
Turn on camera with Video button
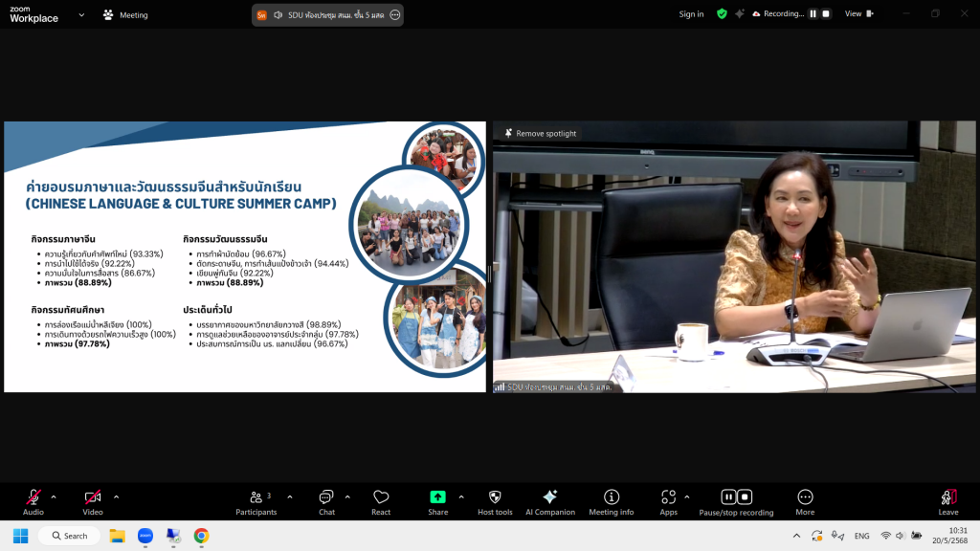[93, 497]
